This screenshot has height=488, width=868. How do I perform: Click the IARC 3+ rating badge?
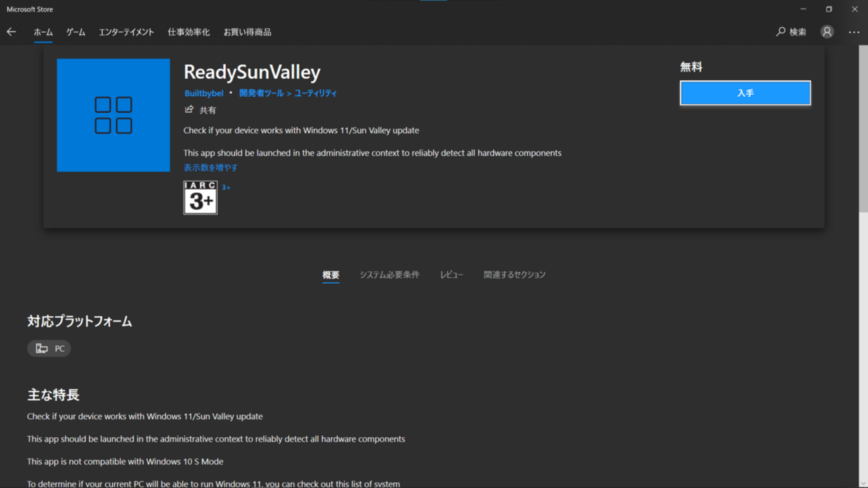[200, 198]
